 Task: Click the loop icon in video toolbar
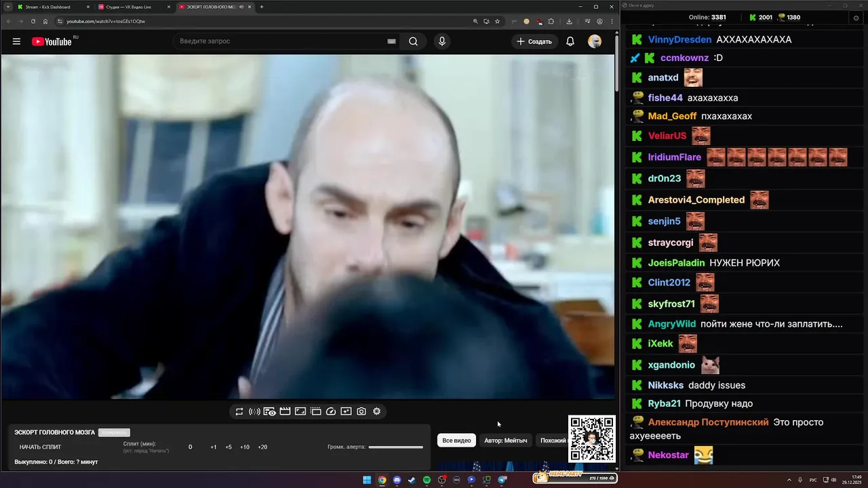pyautogui.click(x=239, y=411)
